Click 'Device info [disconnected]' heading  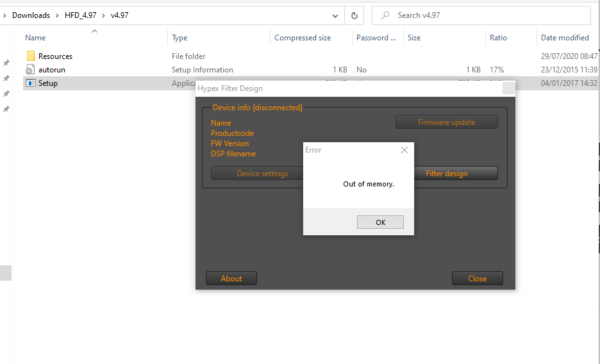tap(258, 108)
